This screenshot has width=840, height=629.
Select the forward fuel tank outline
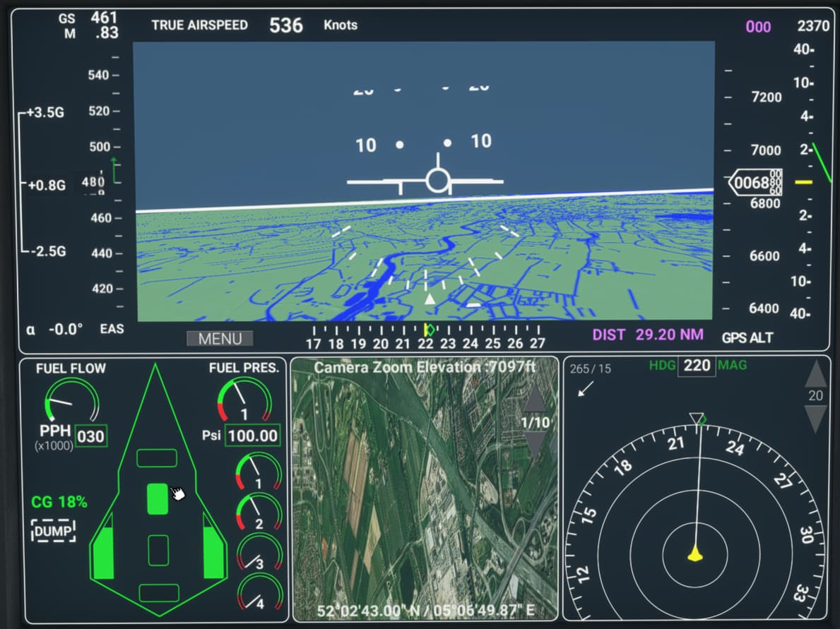tap(157, 458)
